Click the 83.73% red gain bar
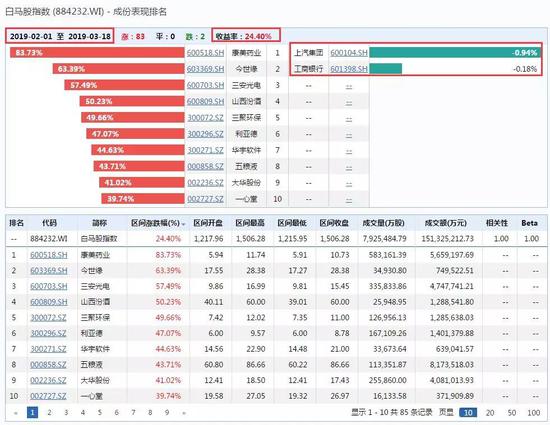Viewport: 550px width, 425px height. coord(97,53)
